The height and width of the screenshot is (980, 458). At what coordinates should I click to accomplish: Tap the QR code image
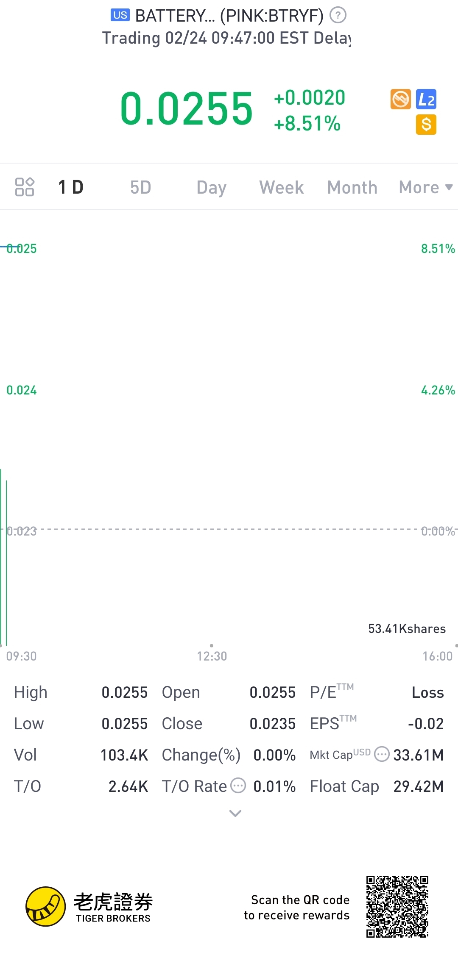tap(397, 906)
